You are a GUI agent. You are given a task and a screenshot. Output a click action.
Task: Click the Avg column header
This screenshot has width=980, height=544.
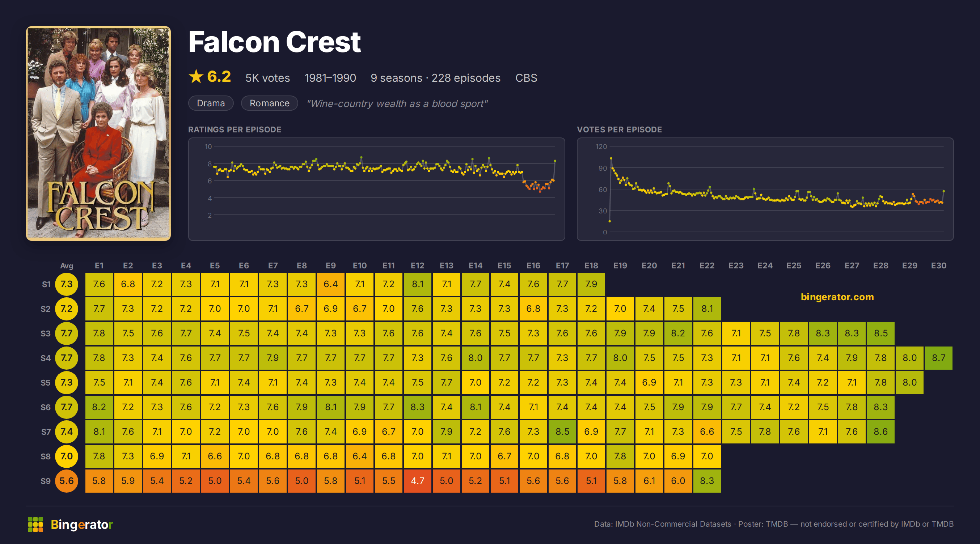[67, 266]
